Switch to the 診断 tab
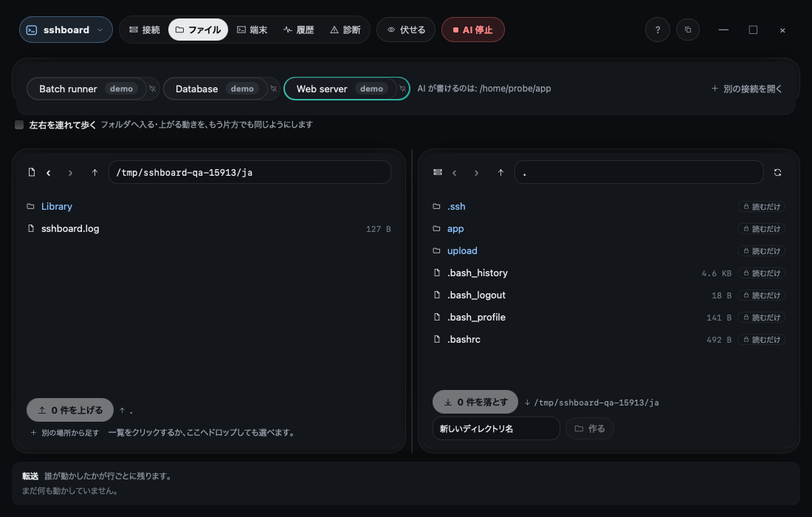Image resolution: width=812 pixels, height=517 pixels. 345,30
